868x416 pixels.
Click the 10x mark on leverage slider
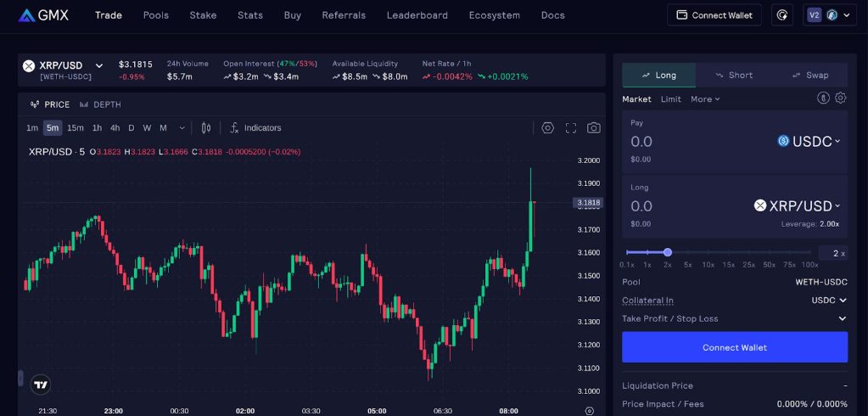[x=708, y=264]
